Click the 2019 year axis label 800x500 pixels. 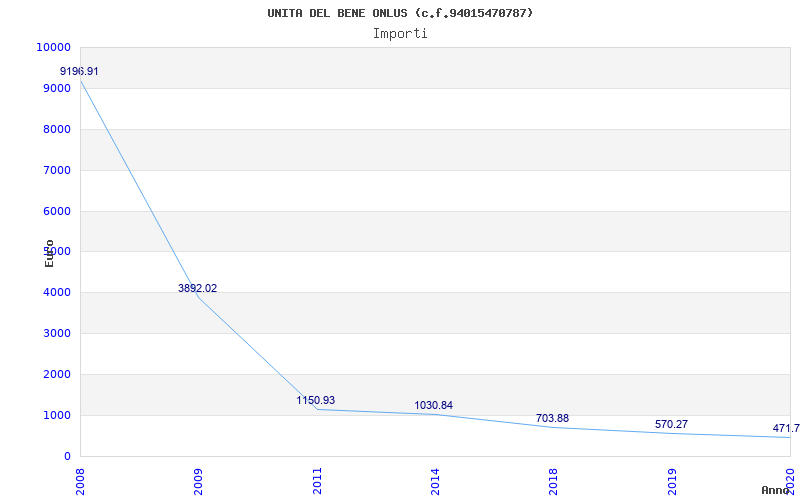click(672, 482)
